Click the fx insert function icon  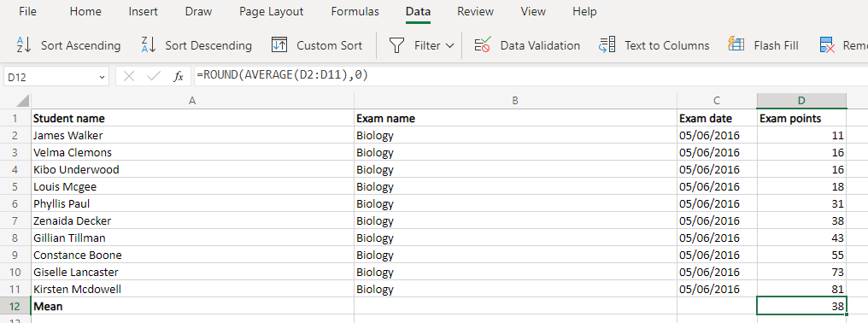point(178,76)
